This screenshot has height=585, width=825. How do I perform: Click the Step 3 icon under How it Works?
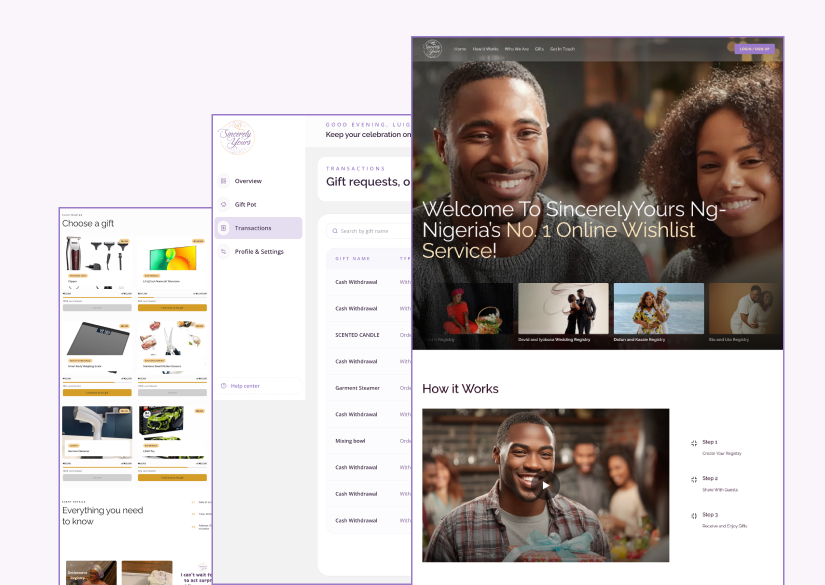click(694, 516)
